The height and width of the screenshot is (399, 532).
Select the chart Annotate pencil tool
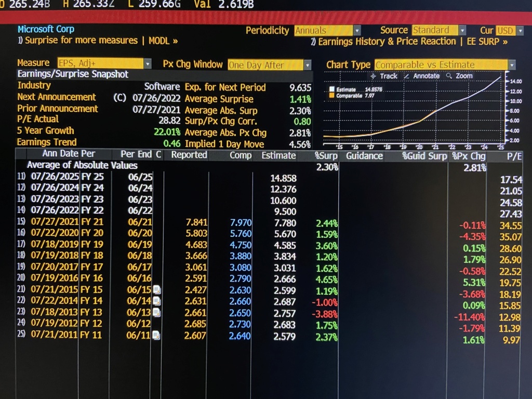point(422,76)
